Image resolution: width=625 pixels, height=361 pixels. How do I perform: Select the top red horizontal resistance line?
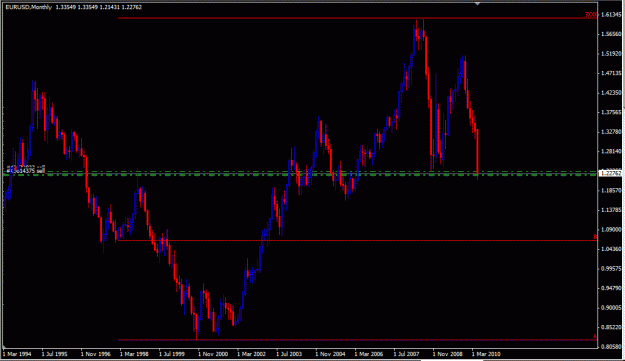click(x=357, y=18)
